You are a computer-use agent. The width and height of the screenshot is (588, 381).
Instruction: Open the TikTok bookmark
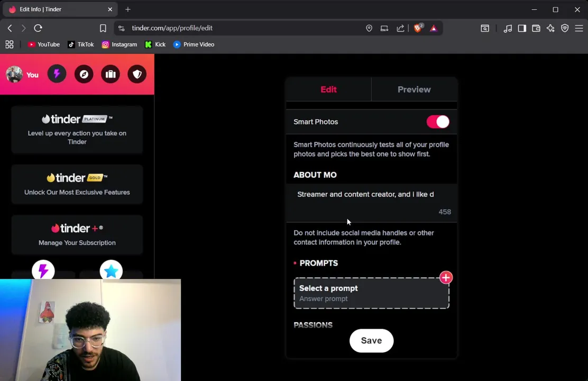point(80,44)
